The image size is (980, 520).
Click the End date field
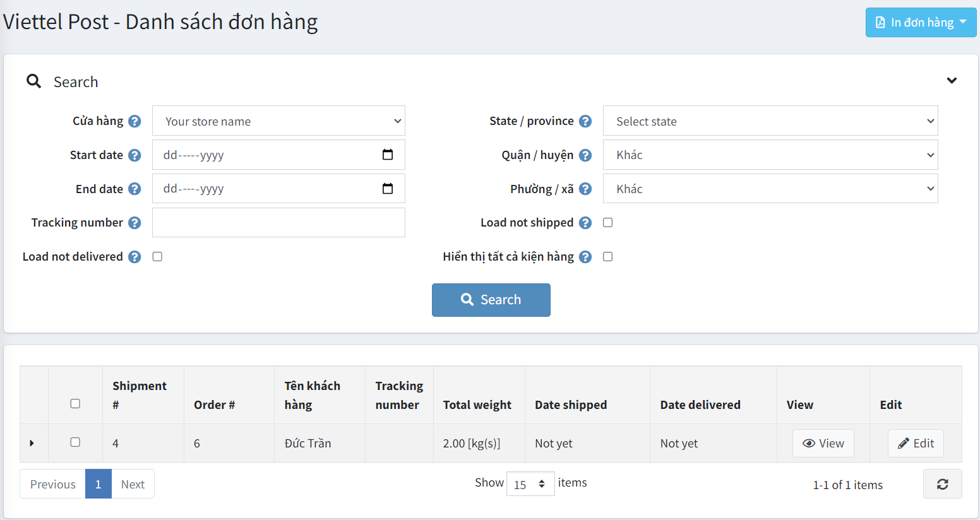coord(278,189)
